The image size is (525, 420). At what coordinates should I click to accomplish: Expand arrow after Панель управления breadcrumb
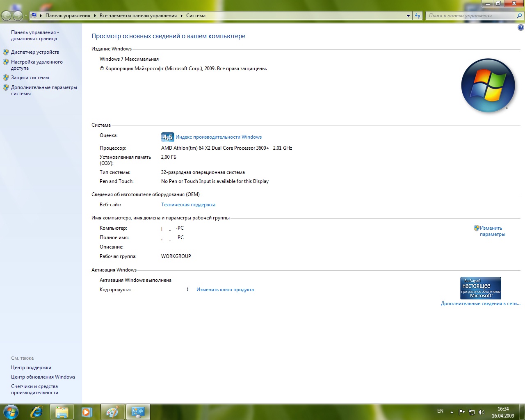pyautogui.click(x=95, y=16)
